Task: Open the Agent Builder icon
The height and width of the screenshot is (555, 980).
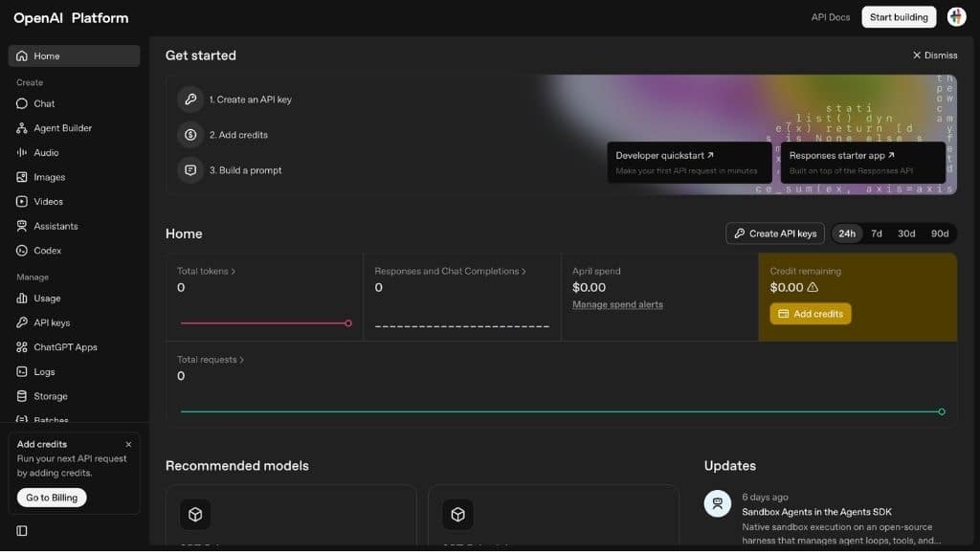Action: coord(22,128)
